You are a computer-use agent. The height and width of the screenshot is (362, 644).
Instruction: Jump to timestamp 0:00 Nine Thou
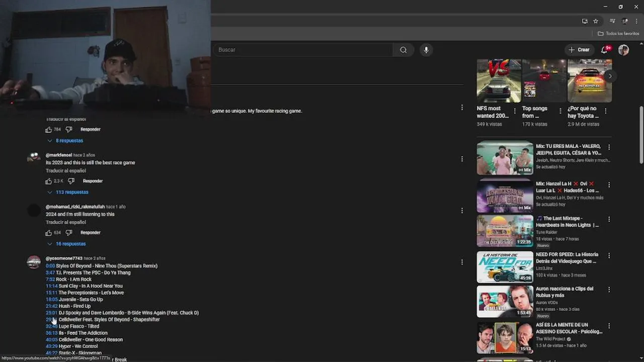(50, 266)
